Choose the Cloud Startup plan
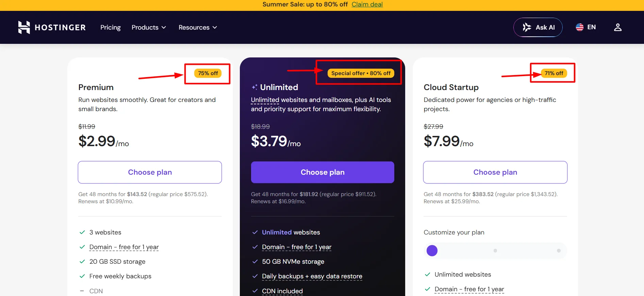Viewport: 644px width, 296px height. (x=495, y=172)
